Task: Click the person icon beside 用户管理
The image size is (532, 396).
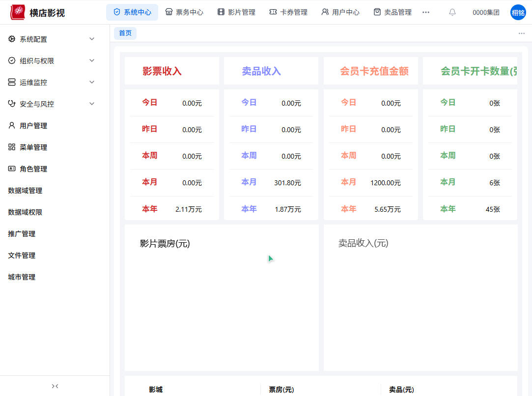Action: (x=12, y=126)
